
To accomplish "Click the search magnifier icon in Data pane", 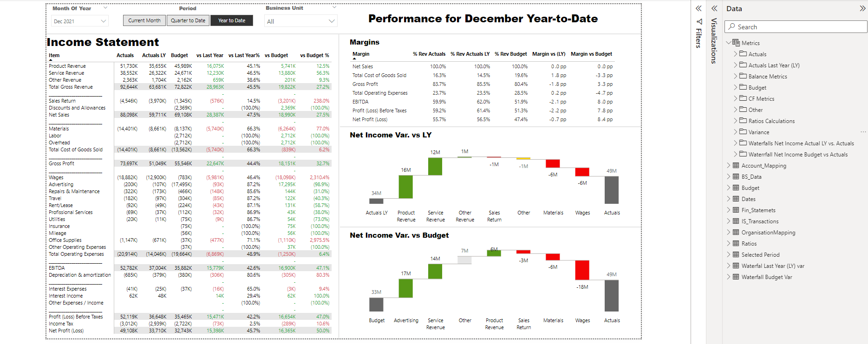I will (732, 26).
